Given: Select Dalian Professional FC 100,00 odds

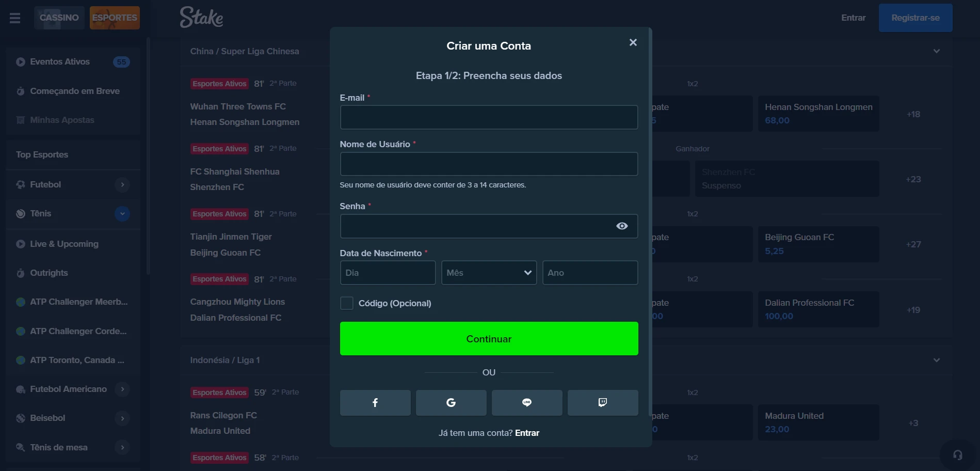Looking at the screenshot, I should point(818,309).
